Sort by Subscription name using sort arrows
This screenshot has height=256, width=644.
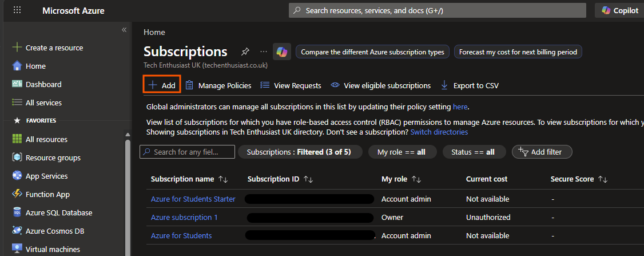(223, 179)
